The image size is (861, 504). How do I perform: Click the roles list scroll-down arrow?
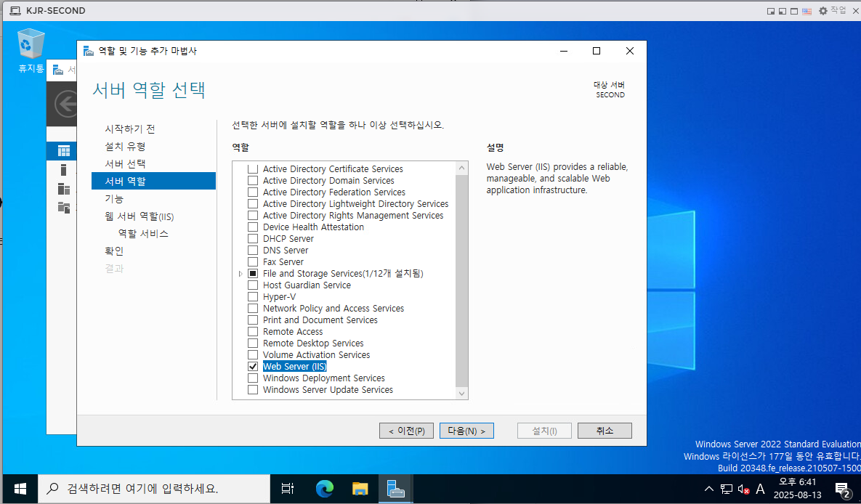click(462, 393)
